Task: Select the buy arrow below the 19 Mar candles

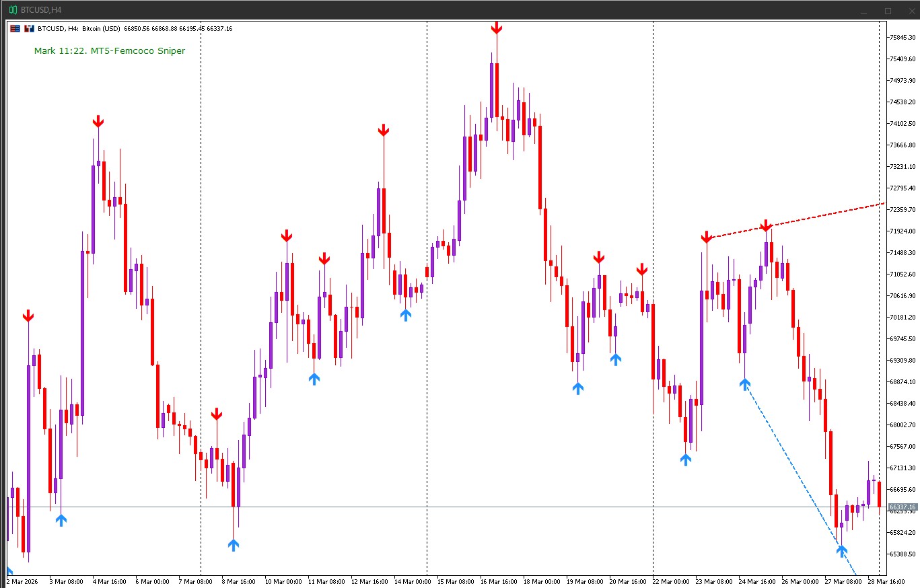Action: [x=577, y=388]
